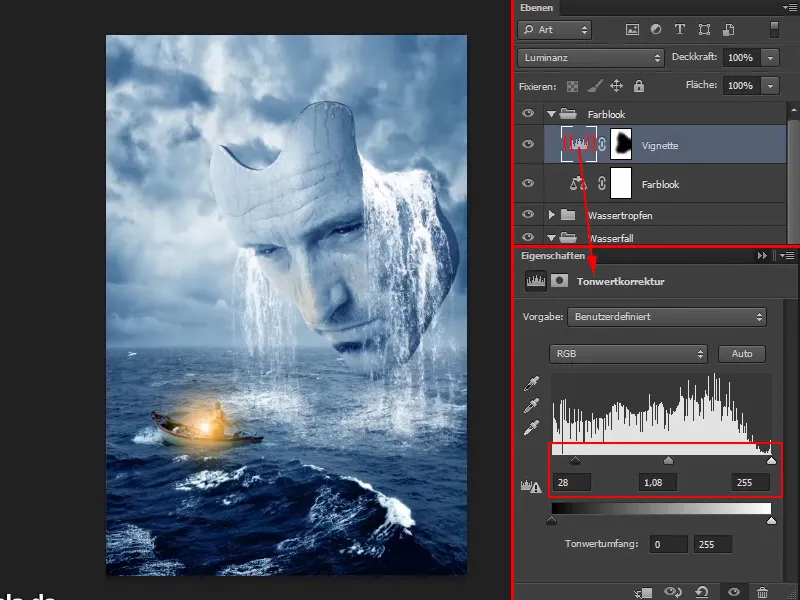The image size is (800, 600).
Task: Click the Farblook color balance adjustment icon
Action: (578, 183)
